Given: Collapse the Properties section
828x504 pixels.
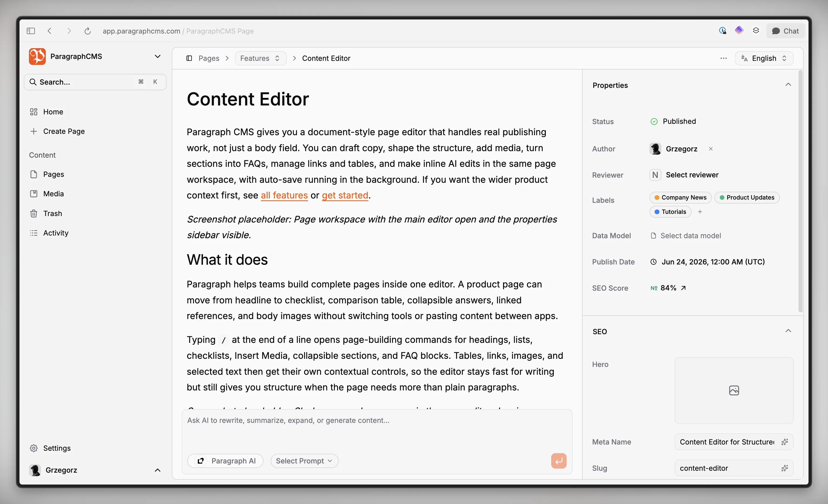Looking at the screenshot, I should click(x=788, y=85).
